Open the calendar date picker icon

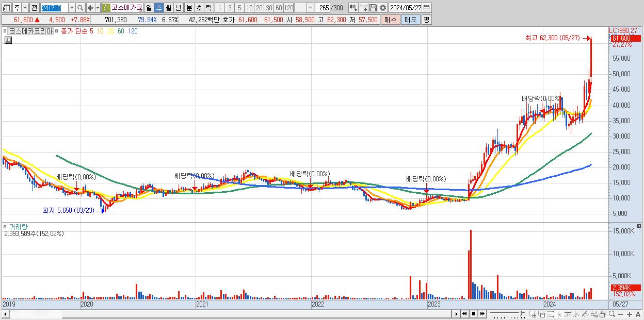pyautogui.click(x=426, y=8)
